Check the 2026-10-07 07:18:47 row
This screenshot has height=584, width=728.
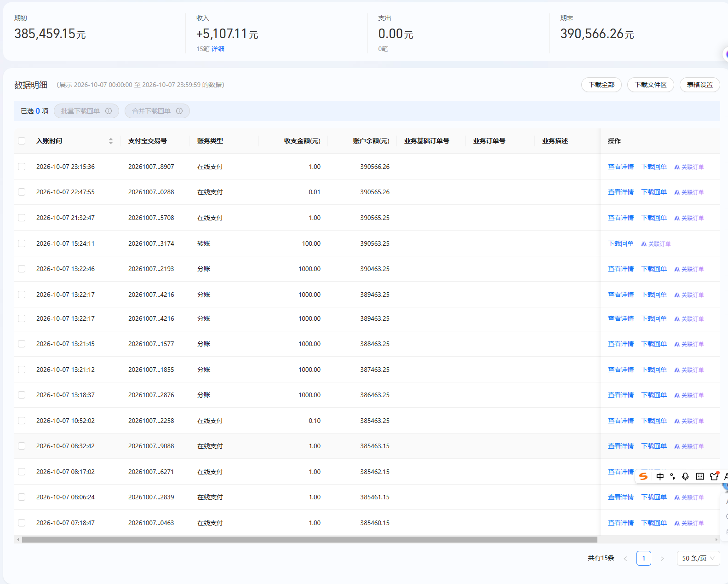click(x=22, y=523)
